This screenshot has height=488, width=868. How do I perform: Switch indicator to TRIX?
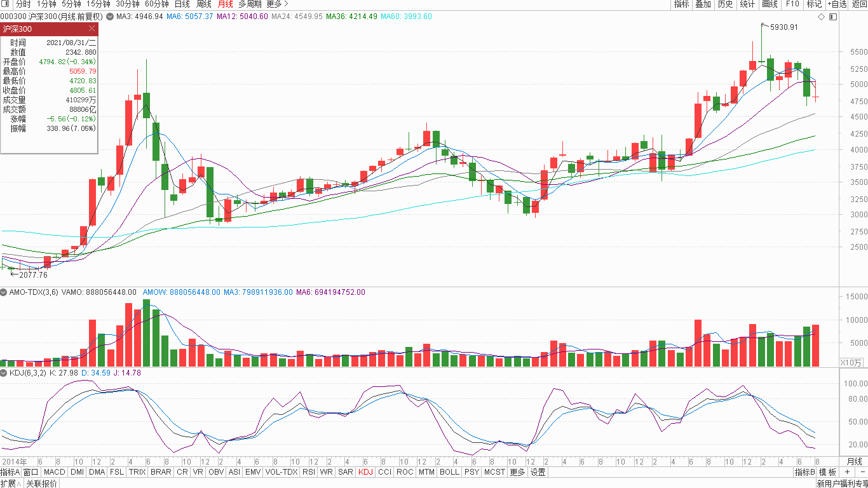tap(137, 472)
